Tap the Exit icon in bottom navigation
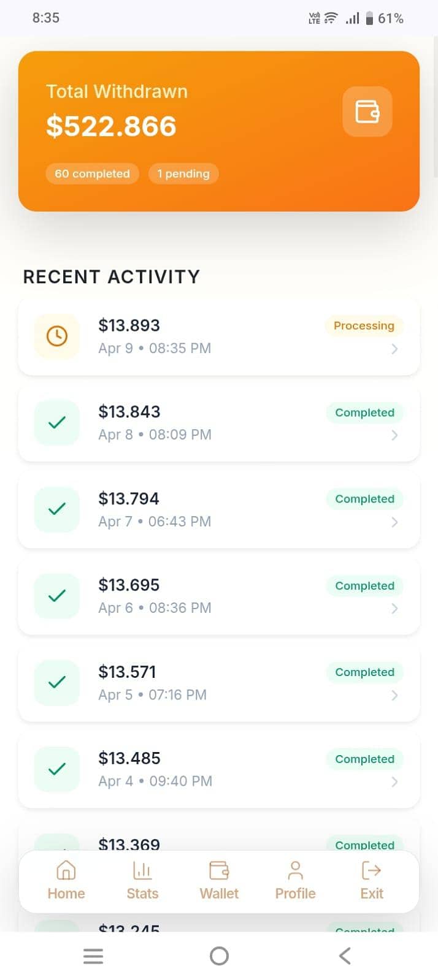This screenshot has height=980, width=438. pos(371,881)
